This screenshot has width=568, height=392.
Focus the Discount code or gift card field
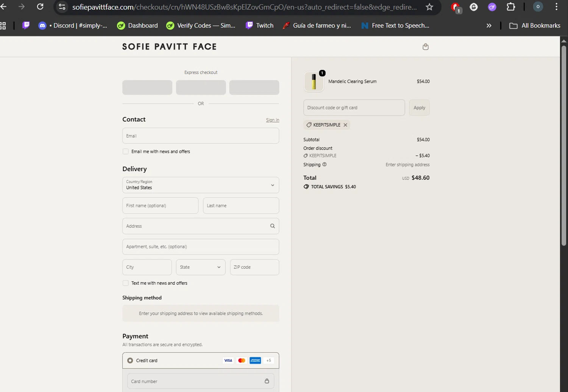click(354, 108)
